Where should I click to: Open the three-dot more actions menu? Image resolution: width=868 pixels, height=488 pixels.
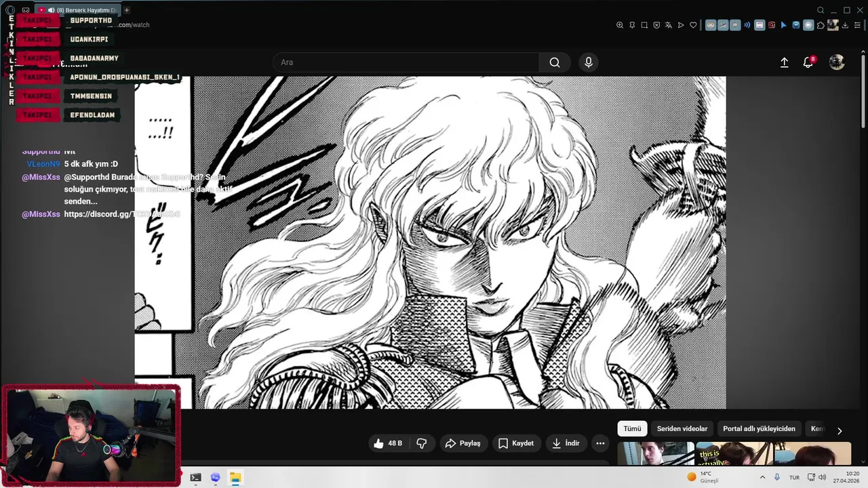(600, 443)
